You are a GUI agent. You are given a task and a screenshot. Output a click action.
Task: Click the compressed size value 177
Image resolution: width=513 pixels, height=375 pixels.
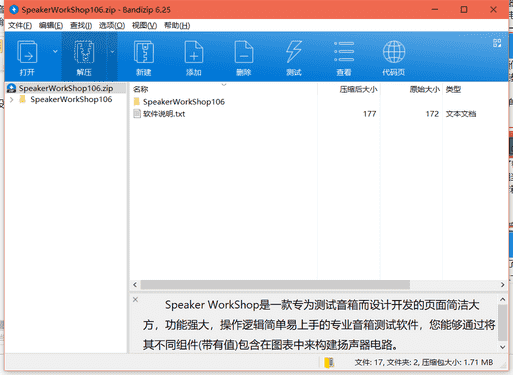[x=370, y=114]
